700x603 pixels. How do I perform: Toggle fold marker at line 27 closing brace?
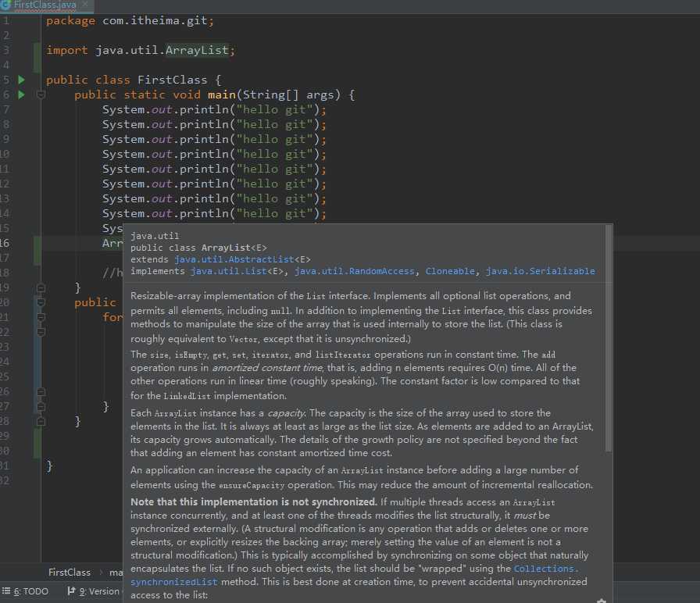tap(41, 407)
